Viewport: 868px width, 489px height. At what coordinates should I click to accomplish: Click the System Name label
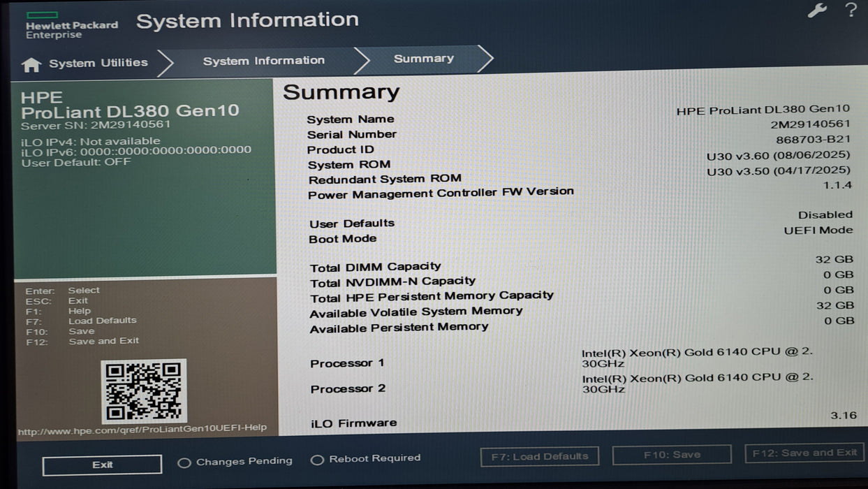point(351,119)
